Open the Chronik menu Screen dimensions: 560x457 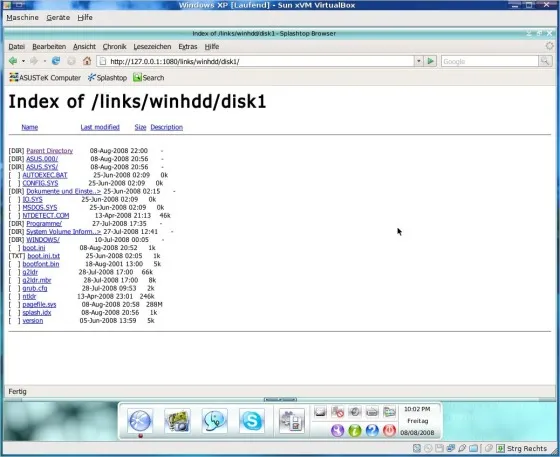point(114,46)
